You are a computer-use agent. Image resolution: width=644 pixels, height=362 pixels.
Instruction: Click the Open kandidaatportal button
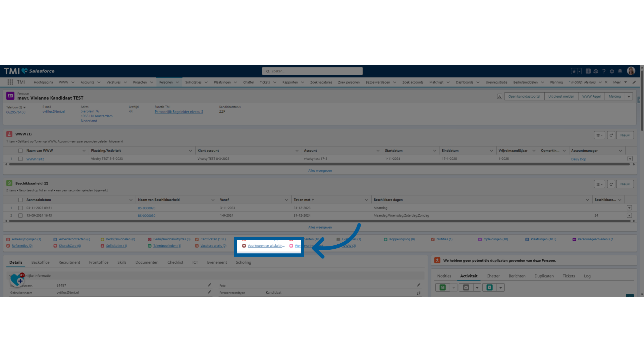pyautogui.click(x=524, y=97)
